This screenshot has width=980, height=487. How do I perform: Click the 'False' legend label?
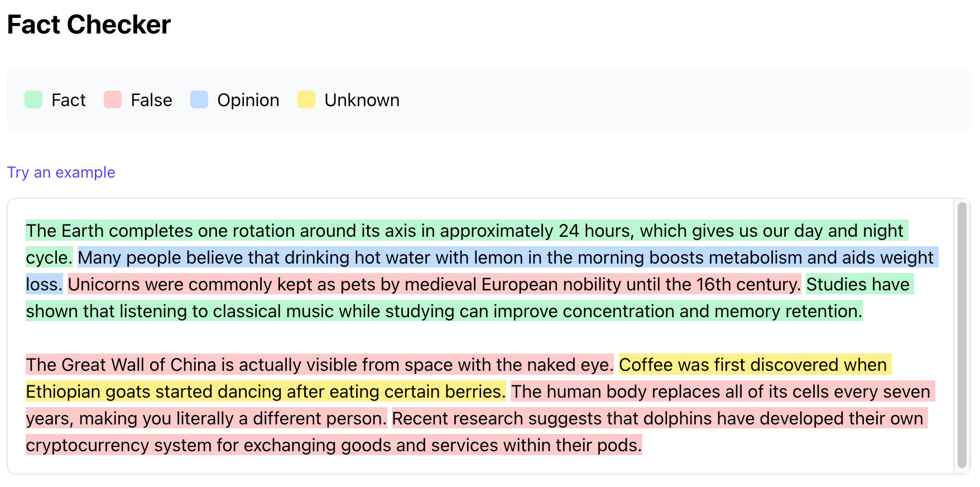[151, 100]
